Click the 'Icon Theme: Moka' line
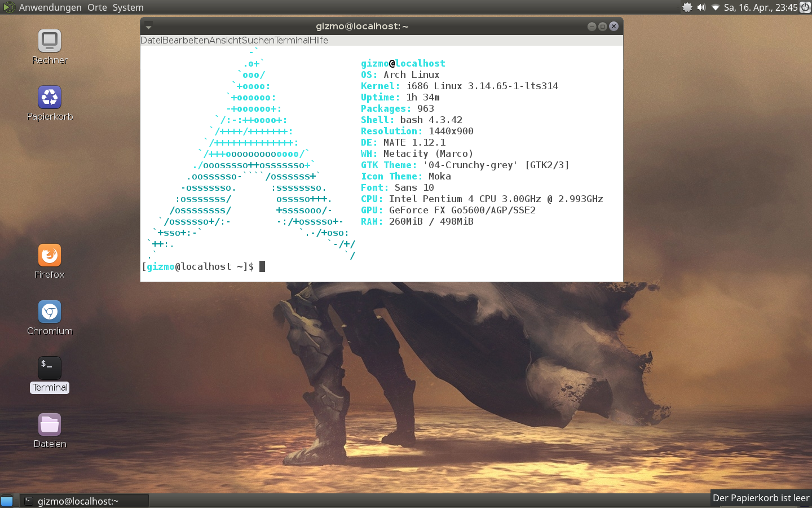Viewport: 812px width, 508px height. pyautogui.click(x=406, y=176)
